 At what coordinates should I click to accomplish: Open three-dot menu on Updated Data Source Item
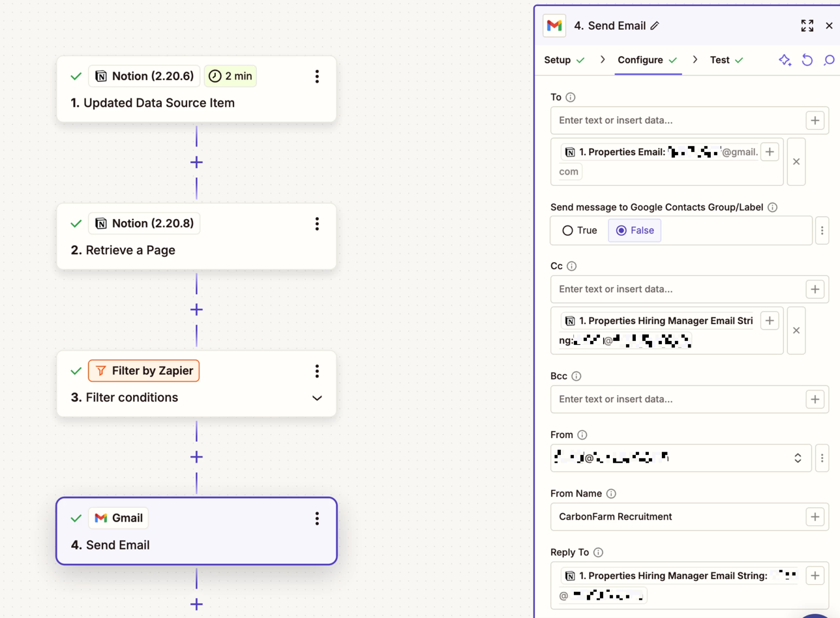(x=317, y=76)
